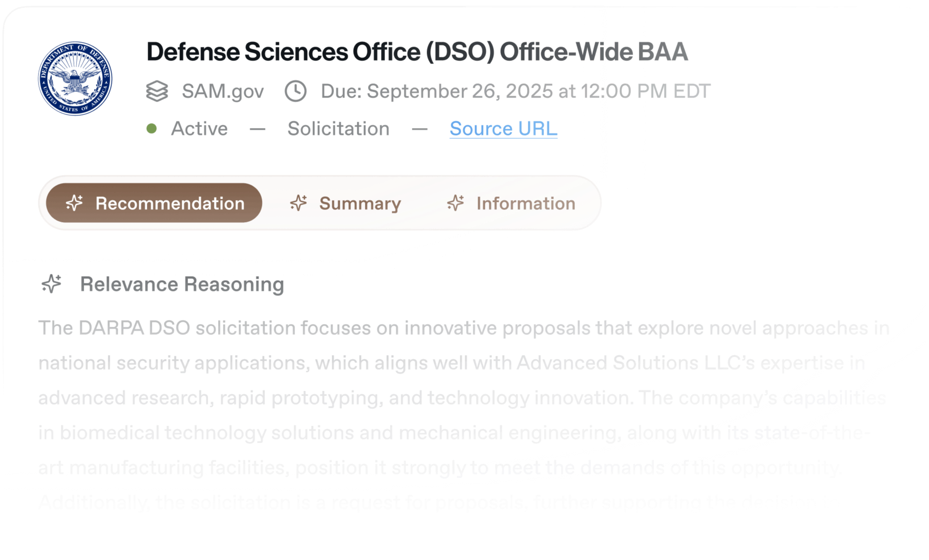Image resolution: width=929 pixels, height=560 pixels.
Task: Select the Recommendation tab
Action: click(x=154, y=203)
